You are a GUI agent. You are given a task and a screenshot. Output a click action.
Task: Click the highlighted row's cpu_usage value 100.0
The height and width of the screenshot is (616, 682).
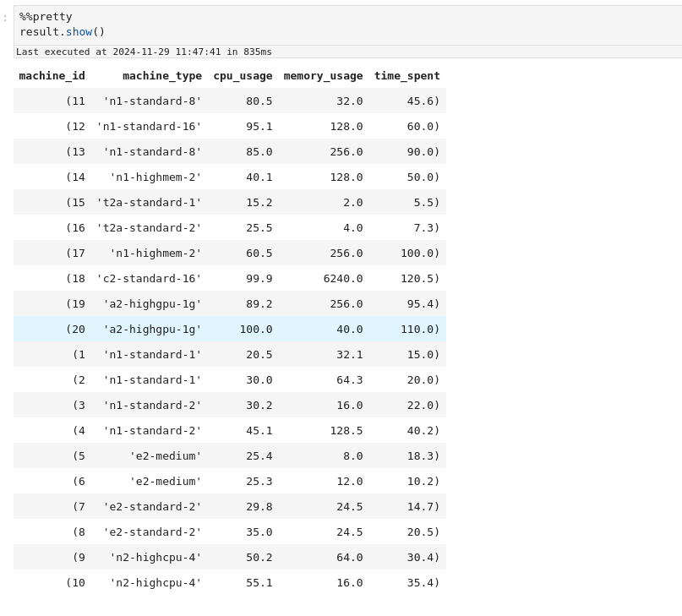255,330
